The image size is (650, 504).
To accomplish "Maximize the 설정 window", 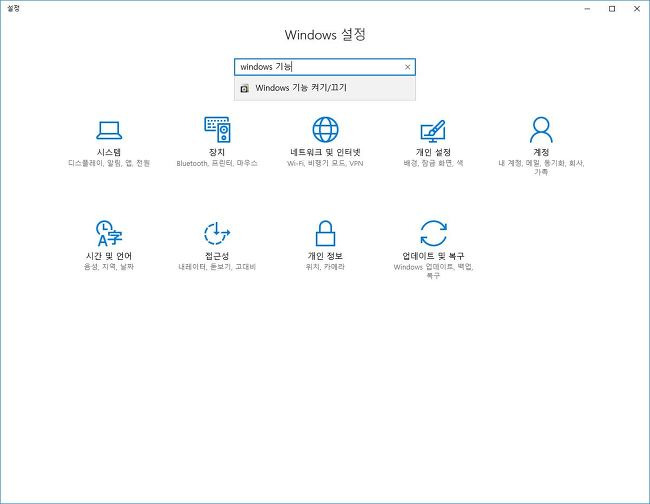I will pyautogui.click(x=612, y=9).
